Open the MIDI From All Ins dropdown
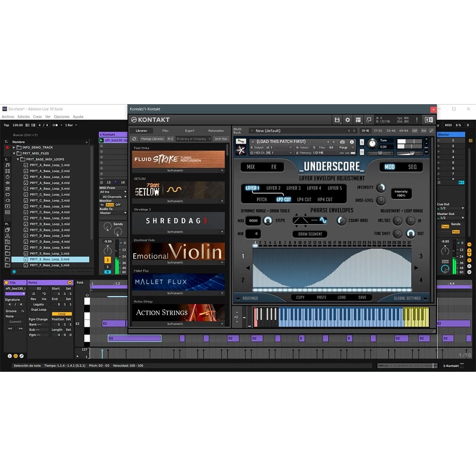476x476 pixels. point(113,192)
